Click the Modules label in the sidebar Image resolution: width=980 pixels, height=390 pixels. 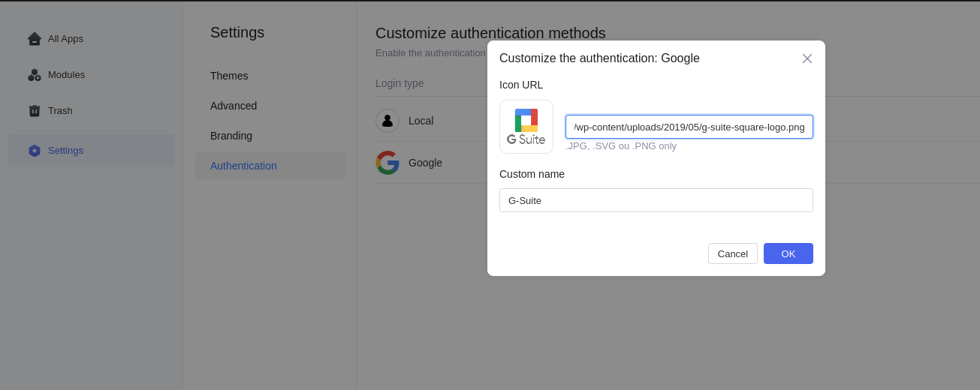tap(66, 75)
